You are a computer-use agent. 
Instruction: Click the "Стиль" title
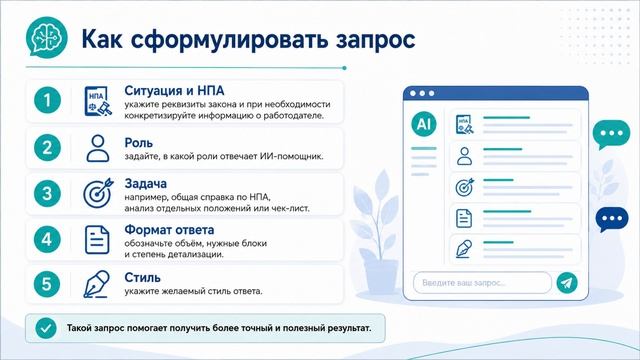tap(142, 278)
